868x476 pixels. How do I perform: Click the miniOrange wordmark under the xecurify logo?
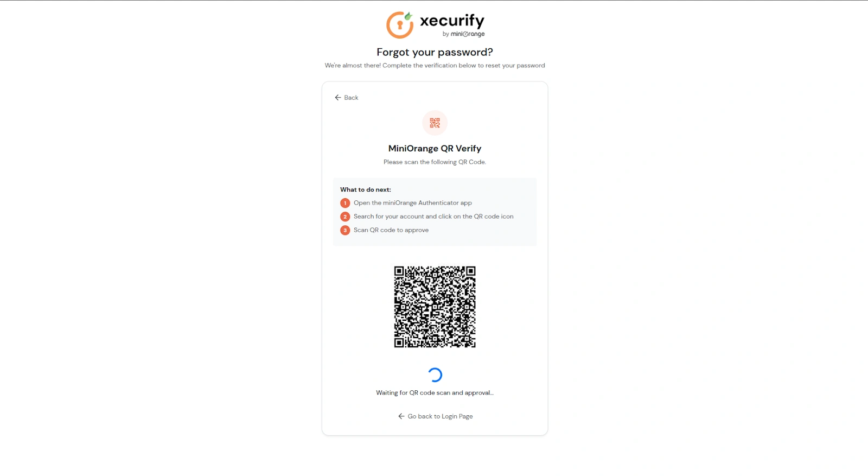click(465, 34)
